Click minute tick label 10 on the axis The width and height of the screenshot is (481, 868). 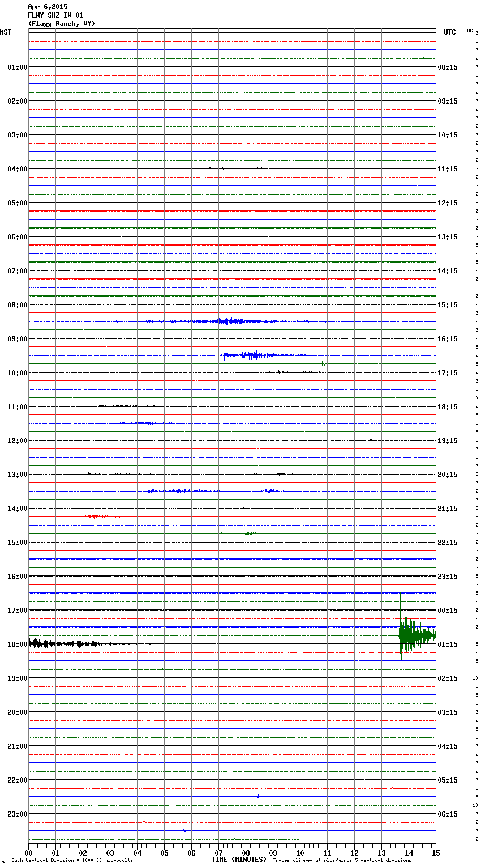[300, 853]
